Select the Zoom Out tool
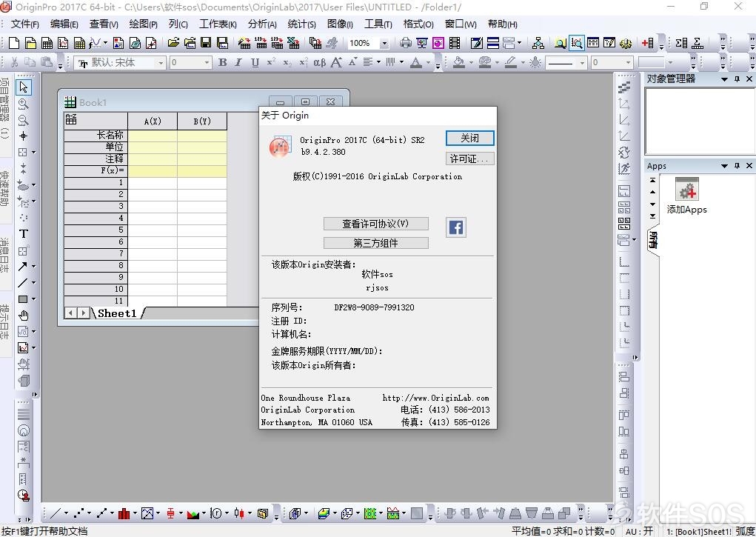The image size is (756, 537). pyautogui.click(x=23, y=120)
